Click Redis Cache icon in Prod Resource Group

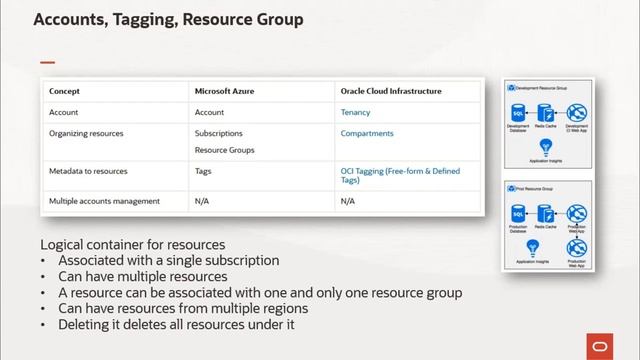point(546,213)
